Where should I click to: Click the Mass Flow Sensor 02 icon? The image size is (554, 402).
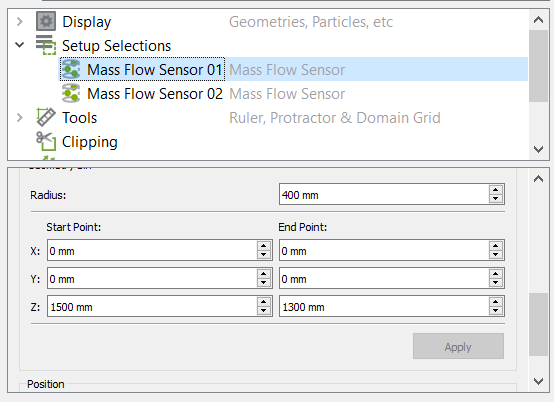71,93
